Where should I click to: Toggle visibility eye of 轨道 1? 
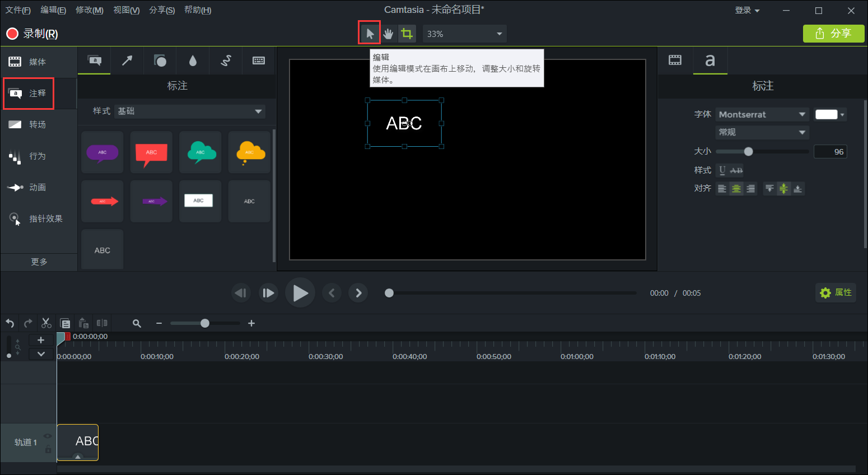pyautogui.click(x=48, y=436)
